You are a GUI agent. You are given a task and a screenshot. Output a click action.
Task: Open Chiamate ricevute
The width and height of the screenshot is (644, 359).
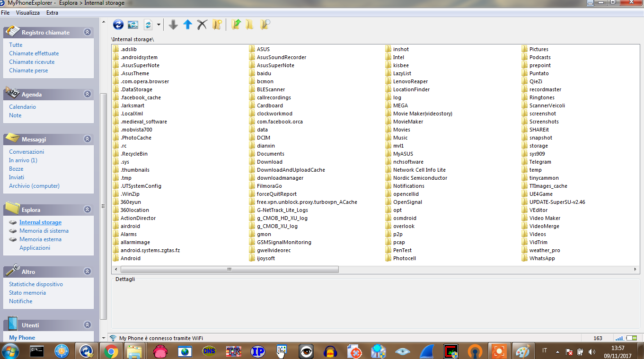(x=32, y=62)
